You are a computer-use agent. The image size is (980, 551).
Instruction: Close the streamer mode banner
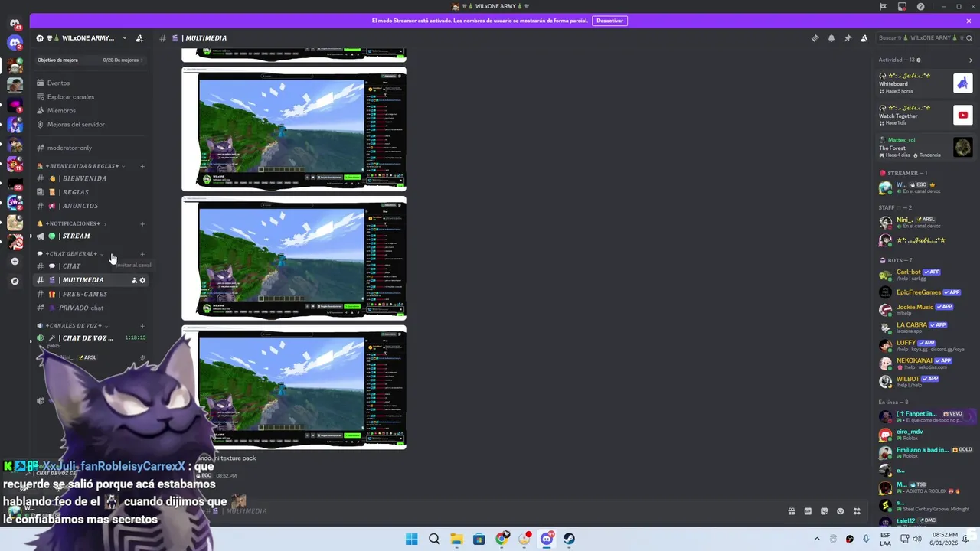[969, 21]
